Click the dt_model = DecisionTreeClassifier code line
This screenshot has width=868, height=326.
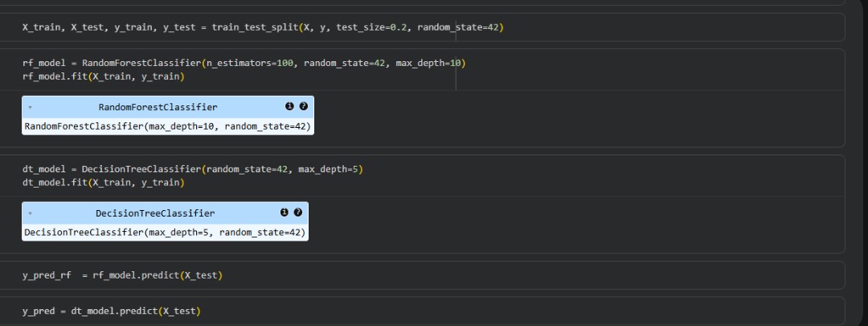click(x=193, y=169)
